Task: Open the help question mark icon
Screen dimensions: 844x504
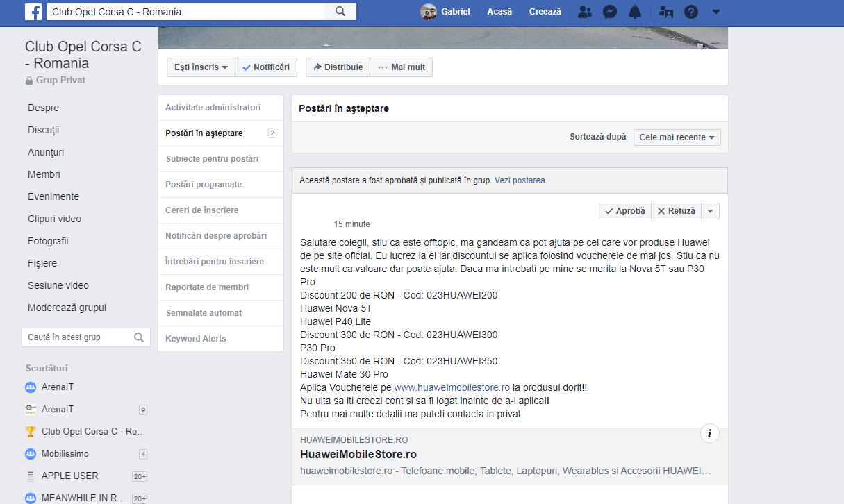Action: pos(691,12)
